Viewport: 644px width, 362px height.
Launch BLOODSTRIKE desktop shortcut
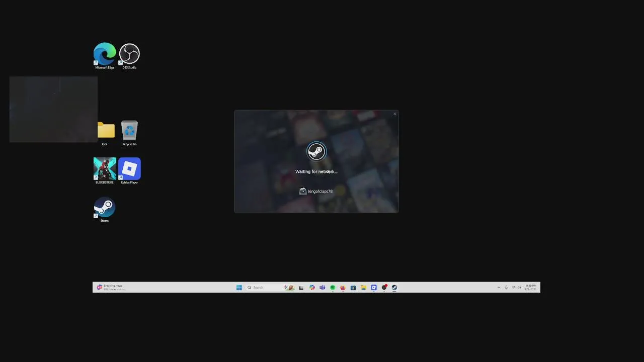point(105,171)
